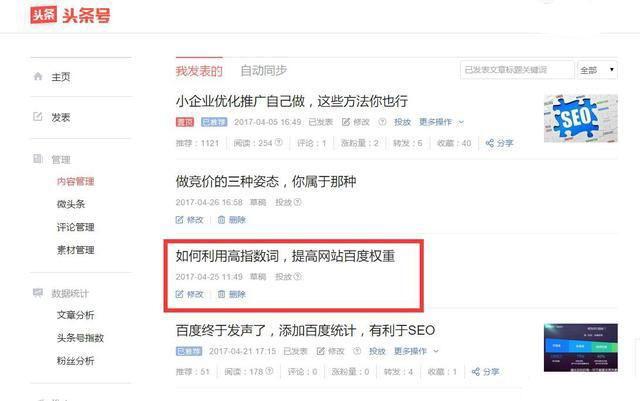Click share icon on 百度终于发声了 article

(476, 372)
